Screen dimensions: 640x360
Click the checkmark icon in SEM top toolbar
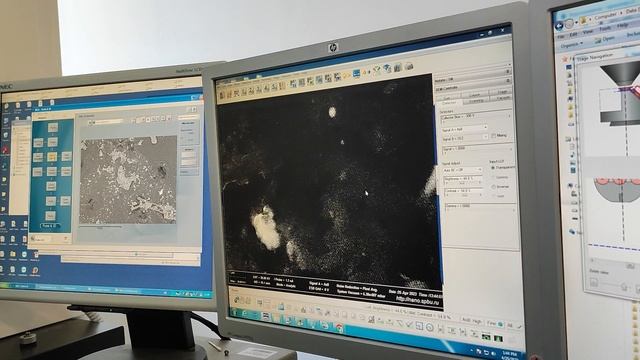point(376,69)
